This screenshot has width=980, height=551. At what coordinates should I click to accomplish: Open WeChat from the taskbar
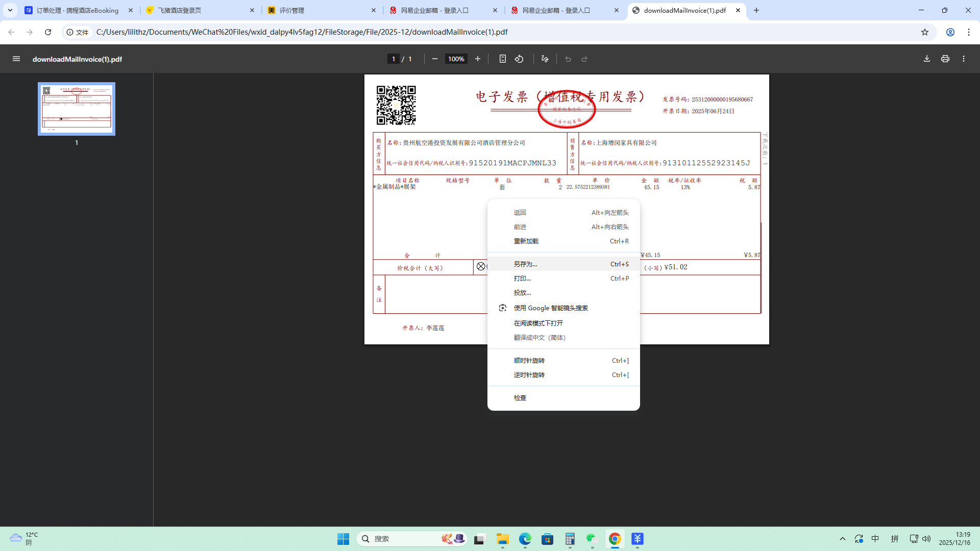pos(592,539)
